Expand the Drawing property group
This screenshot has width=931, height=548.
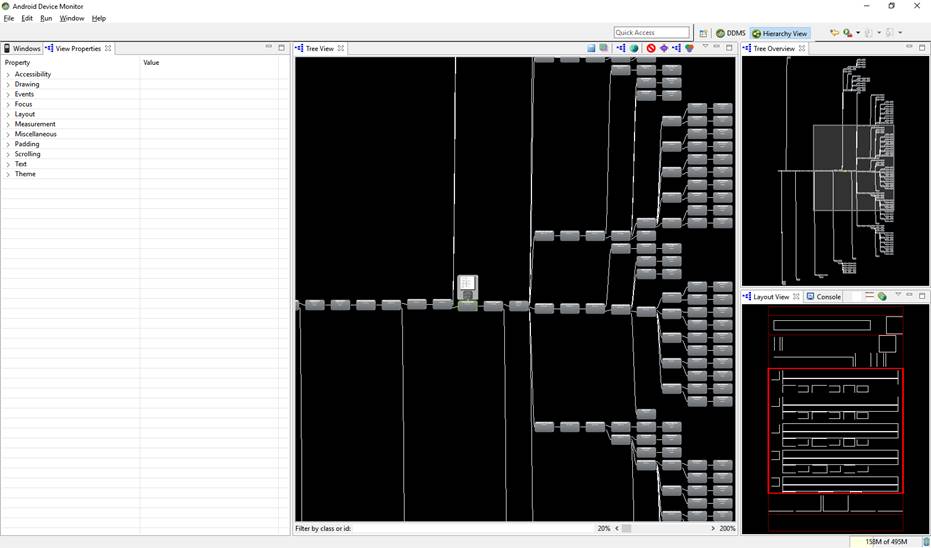pyautogui.click(x=8, y=84)
